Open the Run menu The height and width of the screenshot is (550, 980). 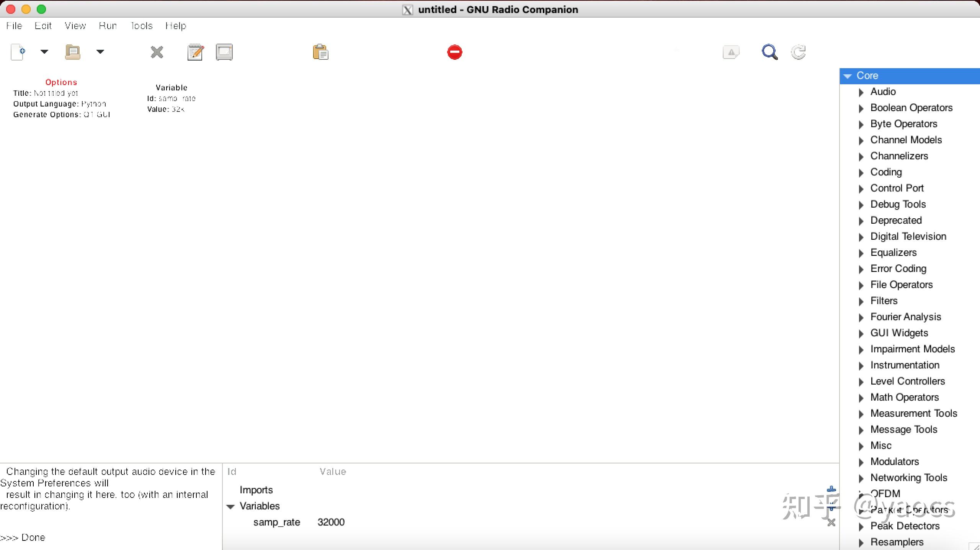point(108,26)
